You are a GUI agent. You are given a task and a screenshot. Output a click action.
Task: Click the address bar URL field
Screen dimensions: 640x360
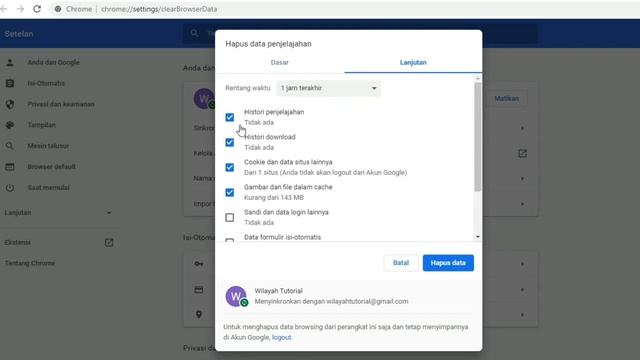click(343, 9)
